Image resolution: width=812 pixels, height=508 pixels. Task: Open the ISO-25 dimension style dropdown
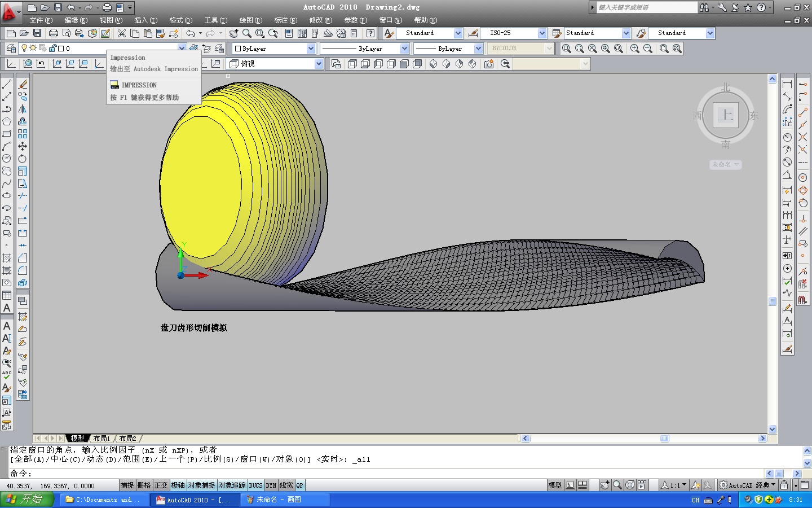tap(542, 33)
